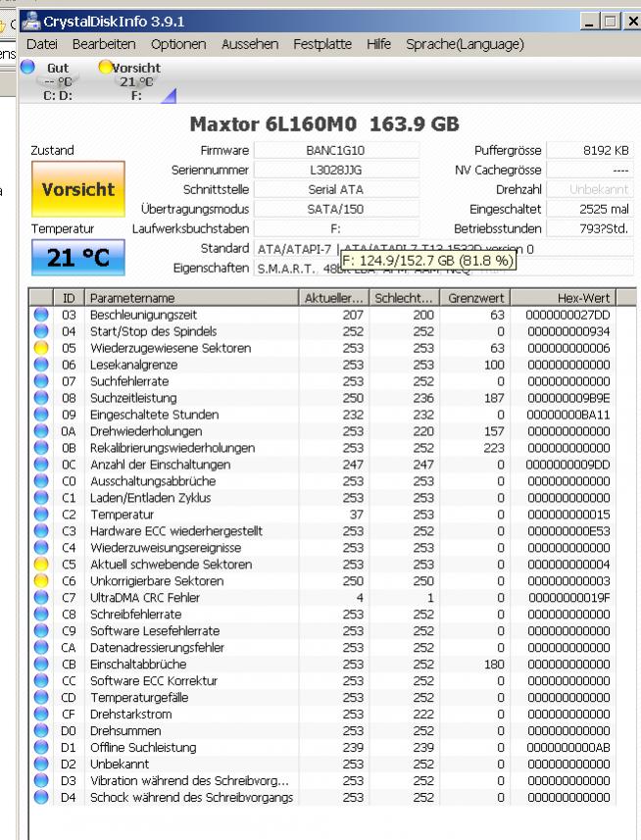Click the status orb for UltraDMA CRC Fehler
641x840 pixels.
[x=41, y=597]
